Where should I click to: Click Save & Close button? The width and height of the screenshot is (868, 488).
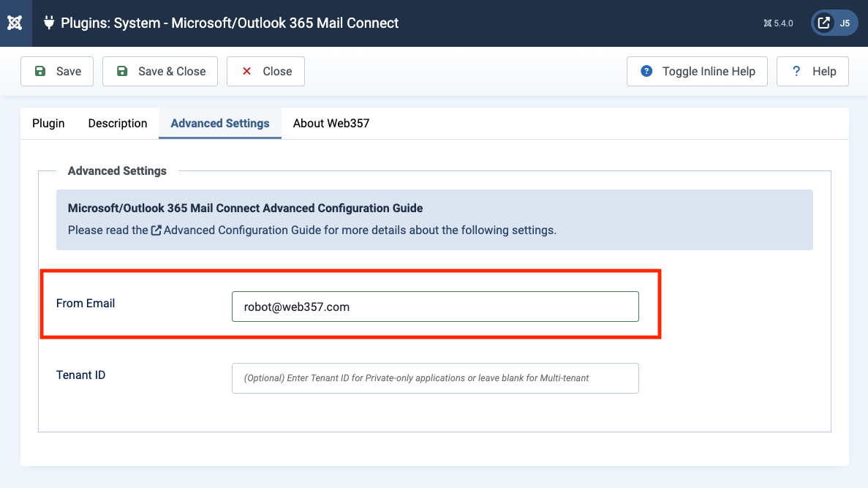pos(160,72)
